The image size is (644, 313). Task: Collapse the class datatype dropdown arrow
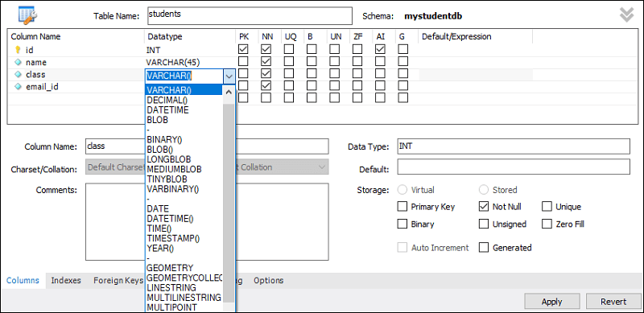coord(229,76)
